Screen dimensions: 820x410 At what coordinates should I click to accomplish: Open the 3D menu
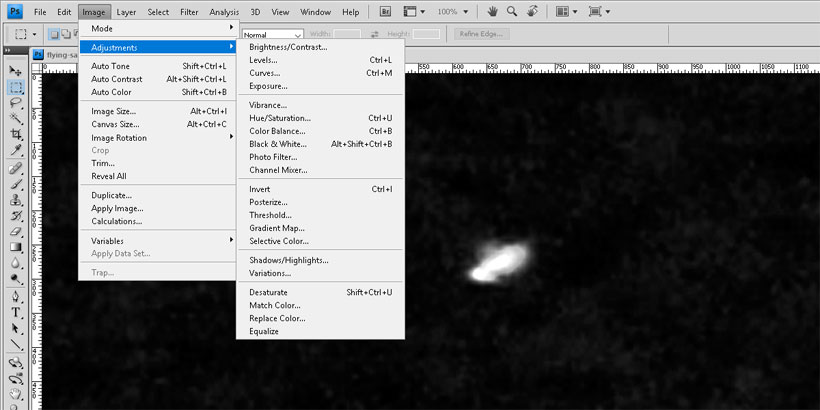255,12
